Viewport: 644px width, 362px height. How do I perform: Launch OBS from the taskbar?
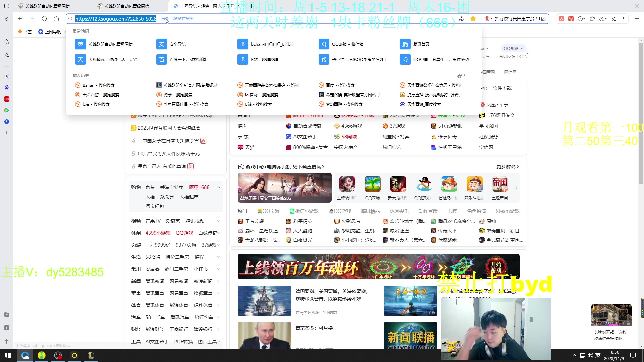tap(58, 355)
